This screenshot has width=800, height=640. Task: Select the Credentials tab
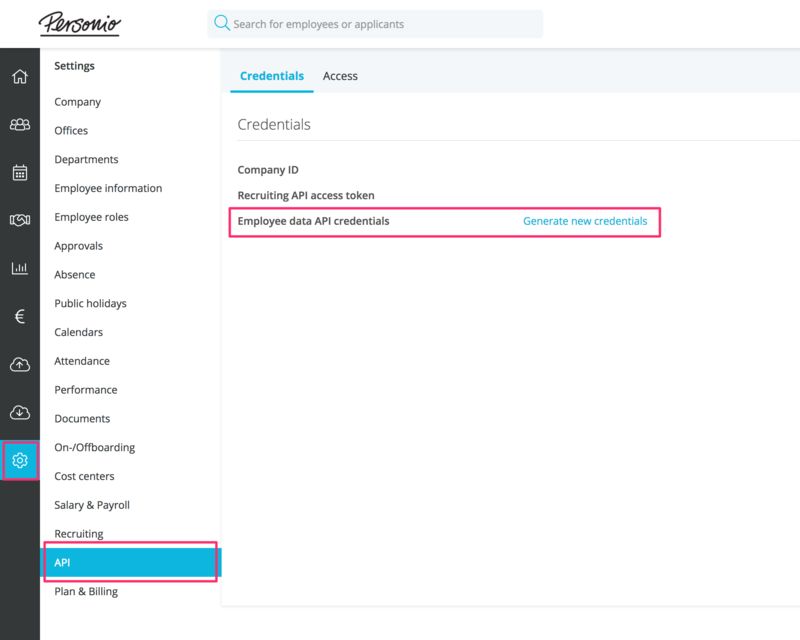pos(272,76)
